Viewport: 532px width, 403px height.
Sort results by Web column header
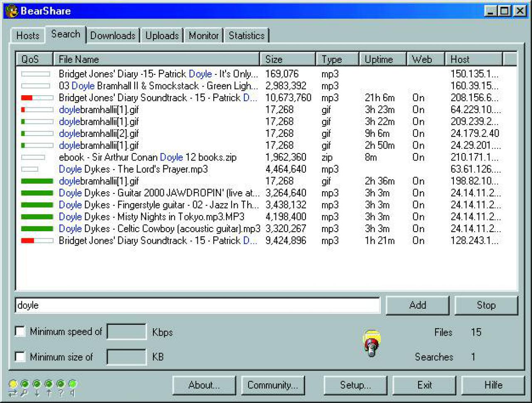426,59
